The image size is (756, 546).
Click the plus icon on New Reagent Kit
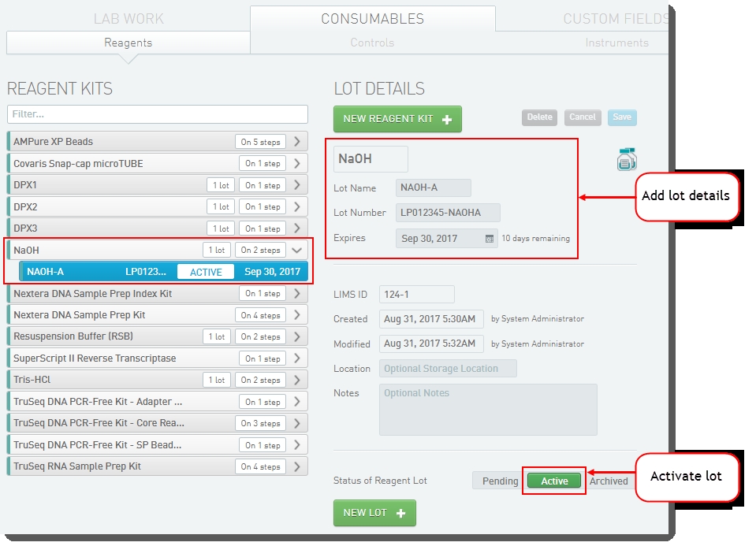pyautogui.click(x=448, y=120)
